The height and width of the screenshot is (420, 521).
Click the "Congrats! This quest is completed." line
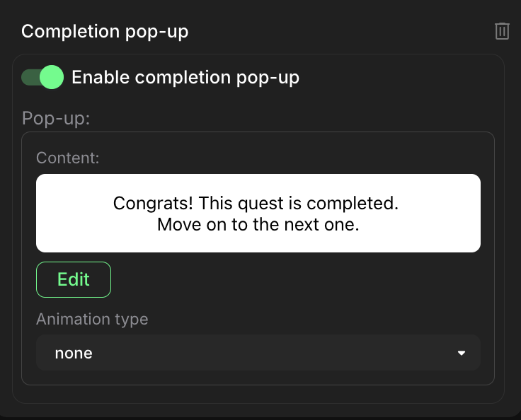click(x=256, y=204)
